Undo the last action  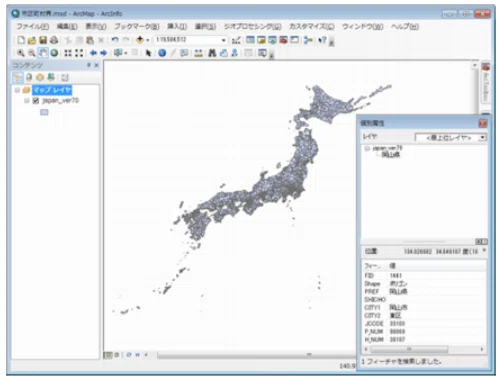pos(115,40)
